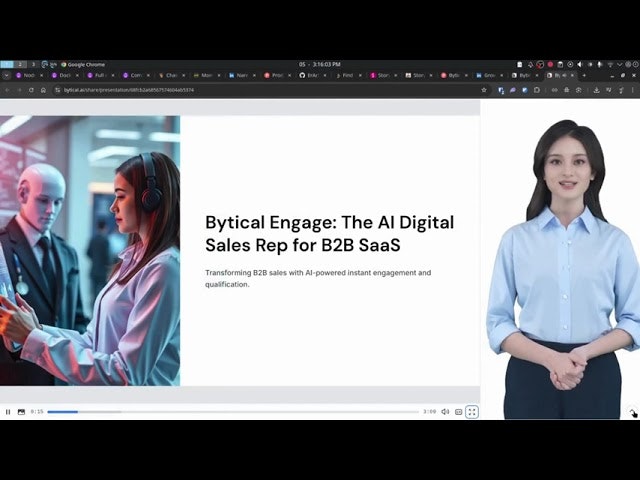Click the bytical.ai address bar URL
This screenshot has height=480, width=640.
(129, 90)
